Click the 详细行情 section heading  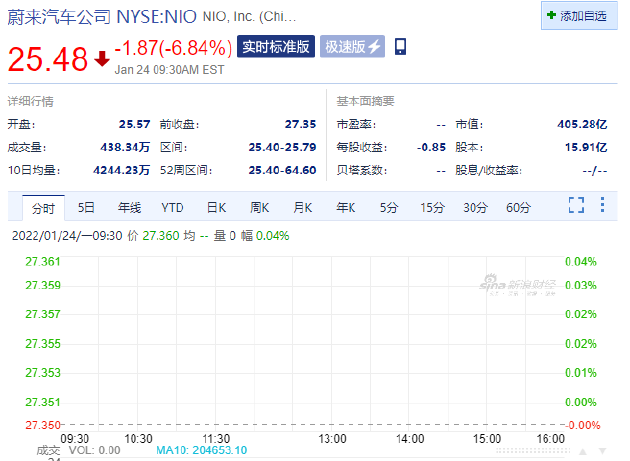[x=31, y=101]
